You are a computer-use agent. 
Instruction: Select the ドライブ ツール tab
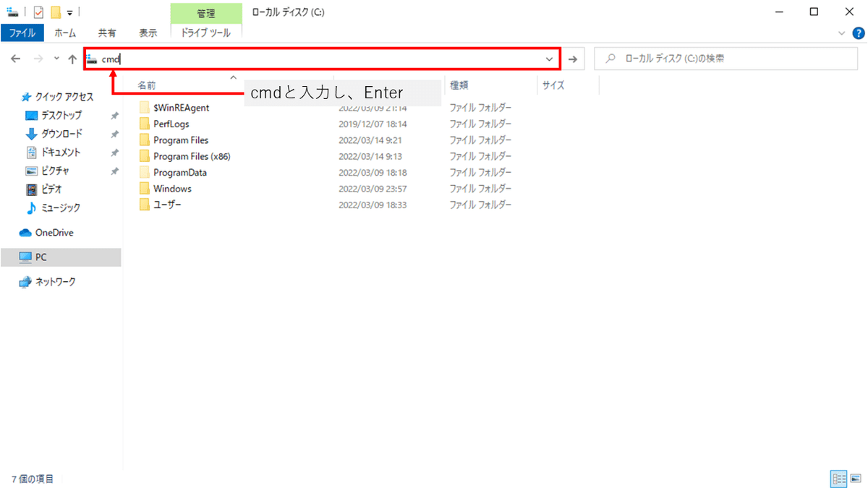click(x=206, y=33)
